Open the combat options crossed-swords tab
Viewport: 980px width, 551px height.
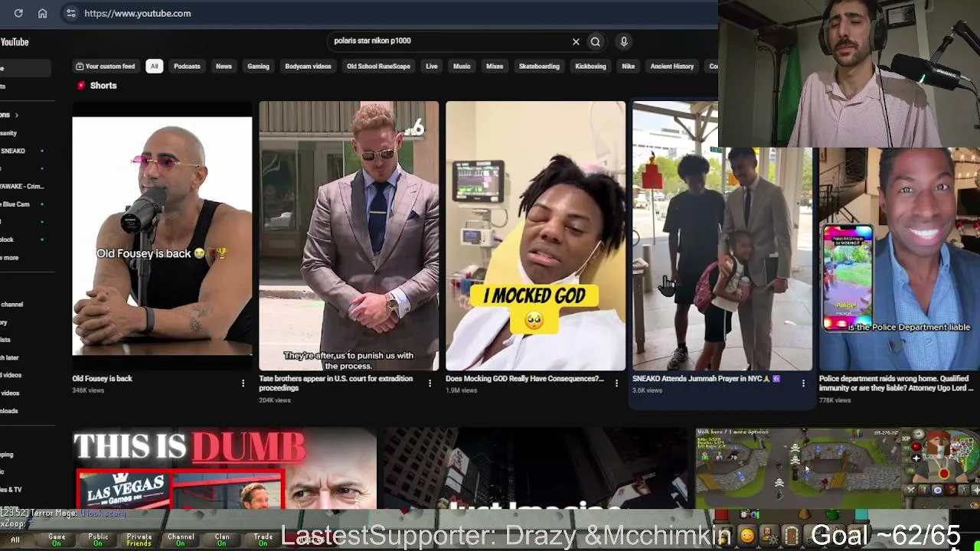(x=910, y=490)
